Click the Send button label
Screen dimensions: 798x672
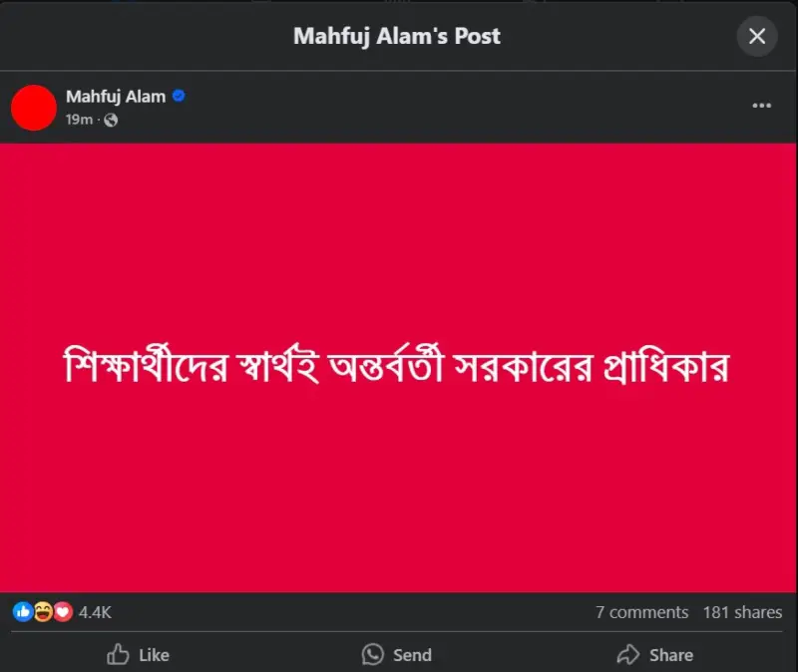point(412,655)
